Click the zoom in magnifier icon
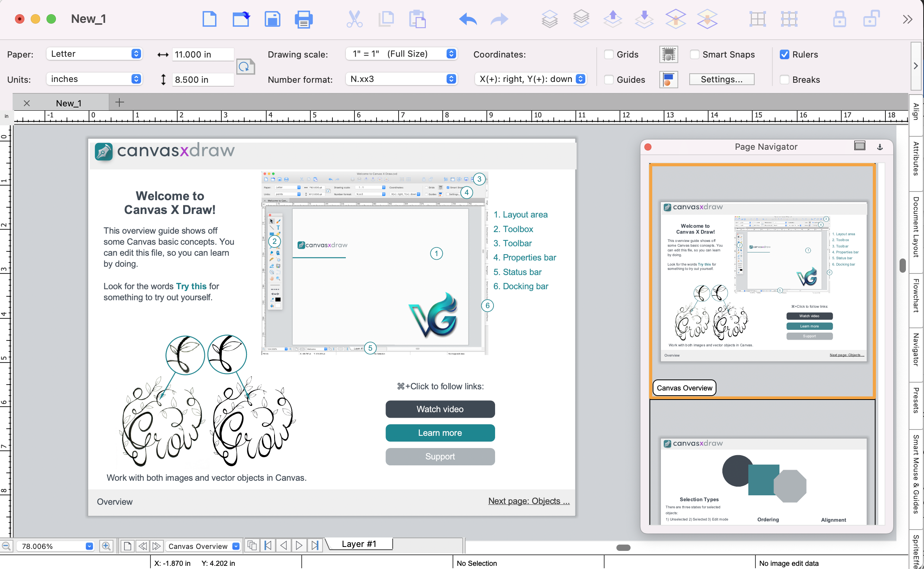 point(106,546)
